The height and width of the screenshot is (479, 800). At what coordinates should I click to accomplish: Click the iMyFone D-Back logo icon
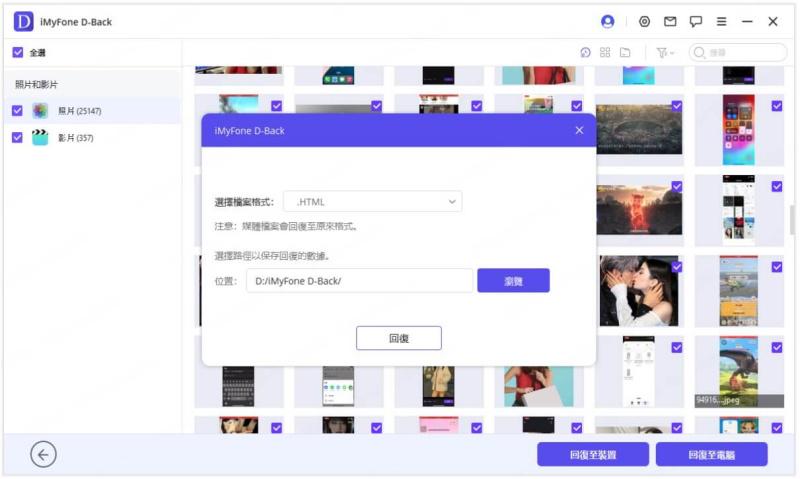tap(23, 21)
